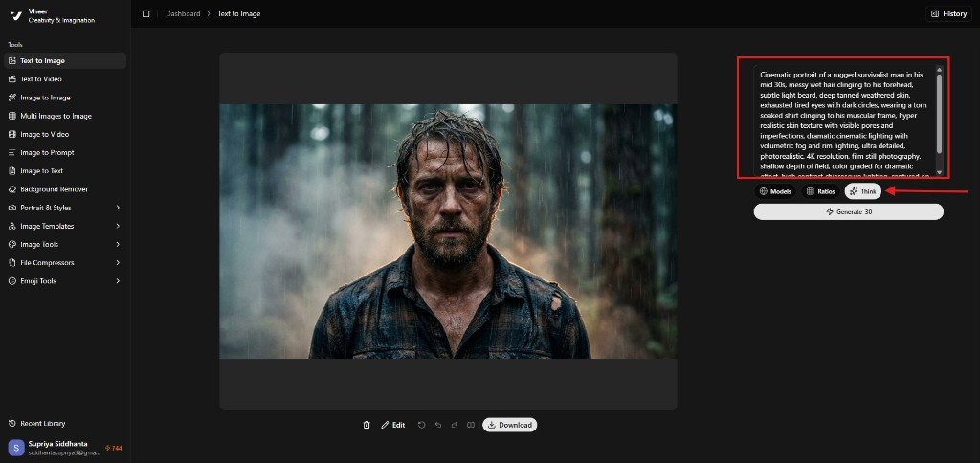This screenshot has height=463, width=980.
Task: Click the generated survivalist portrait image
Action: (448, 231)
